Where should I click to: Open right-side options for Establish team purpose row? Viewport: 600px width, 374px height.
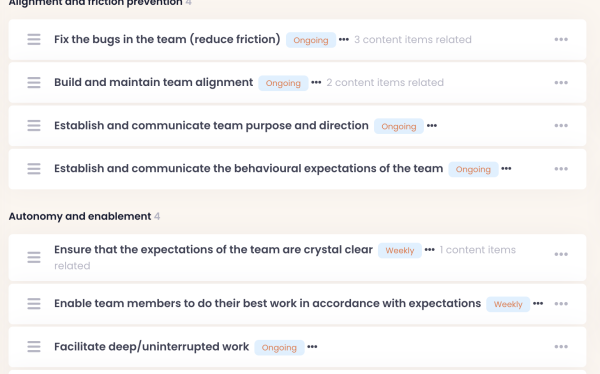[561, 126]
